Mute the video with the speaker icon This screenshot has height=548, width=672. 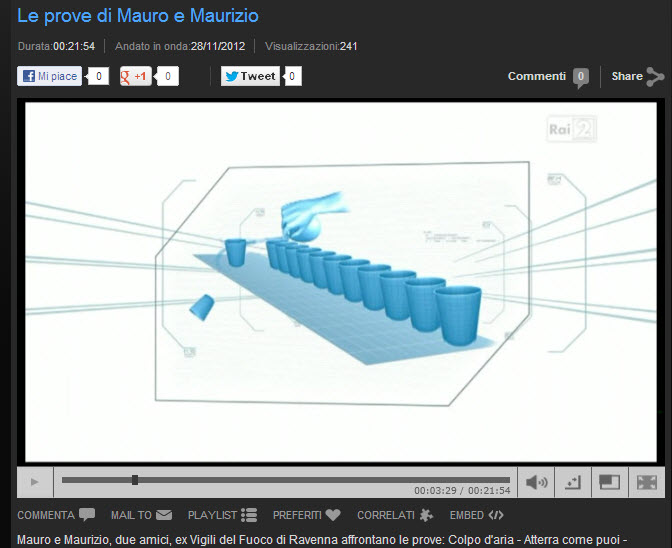pyautogui.click(x=537, y=482)
